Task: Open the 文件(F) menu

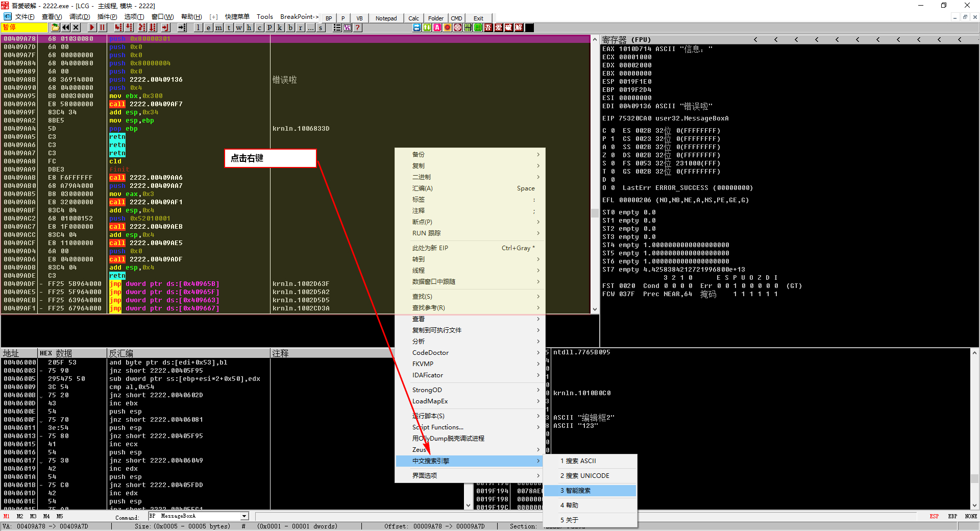Action: coord(24,17)
